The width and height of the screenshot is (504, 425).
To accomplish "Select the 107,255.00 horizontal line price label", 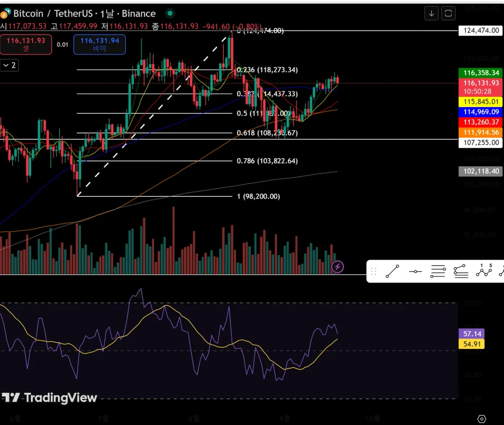I will (481, 143).
